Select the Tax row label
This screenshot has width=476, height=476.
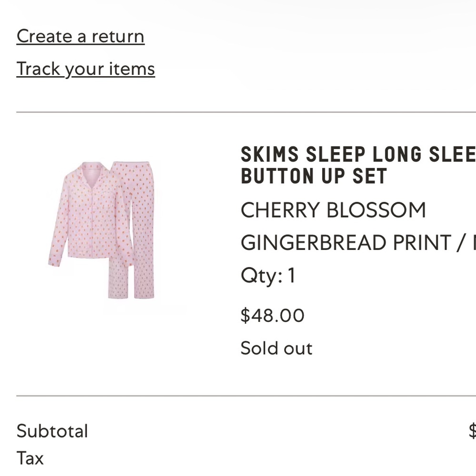coord(30,458)
